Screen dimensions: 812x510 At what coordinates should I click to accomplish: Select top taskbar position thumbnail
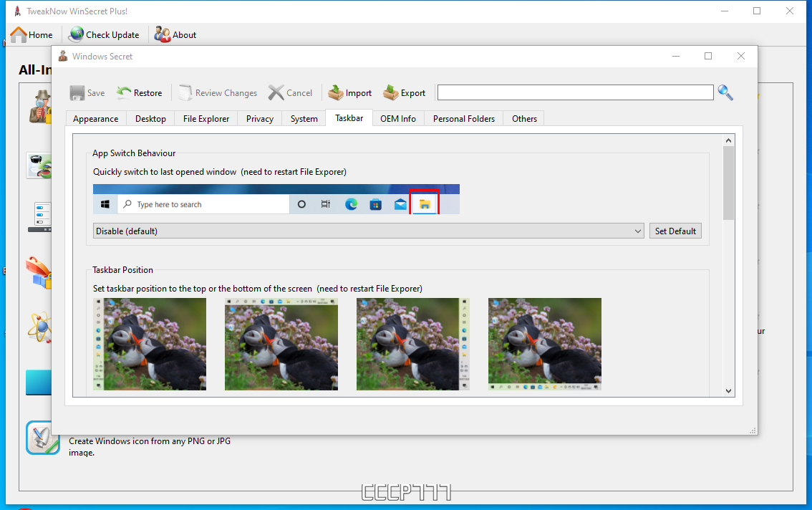[281, 344]
